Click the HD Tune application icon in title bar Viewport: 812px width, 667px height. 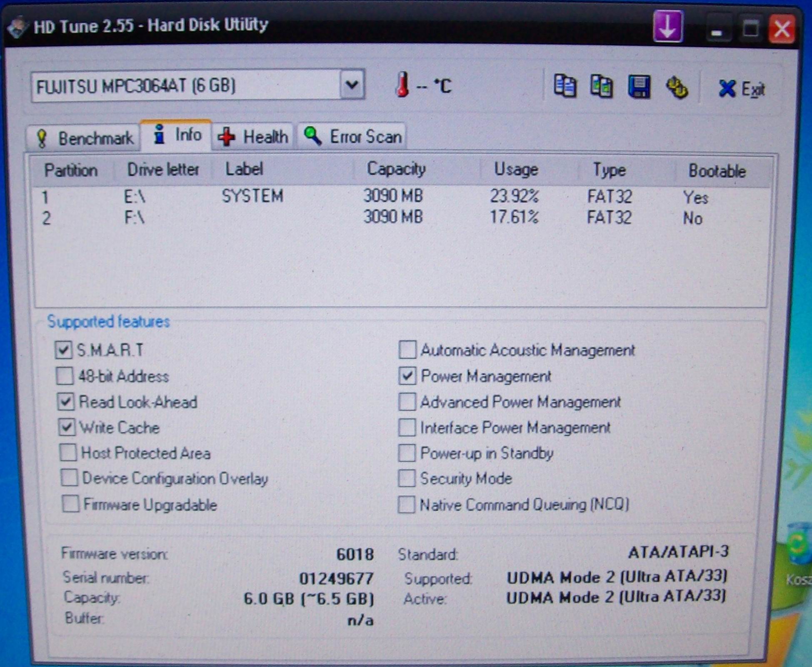[x=17, y=27]
